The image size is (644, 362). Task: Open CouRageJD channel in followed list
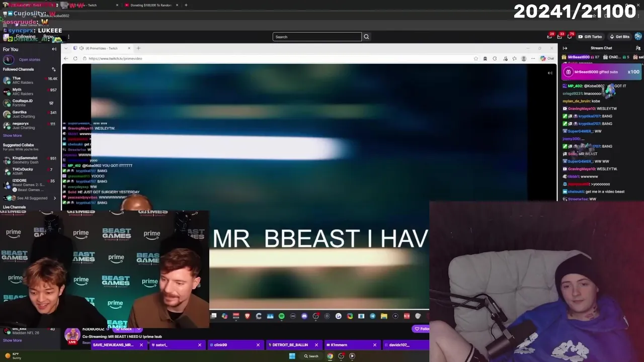click(30, 103)
